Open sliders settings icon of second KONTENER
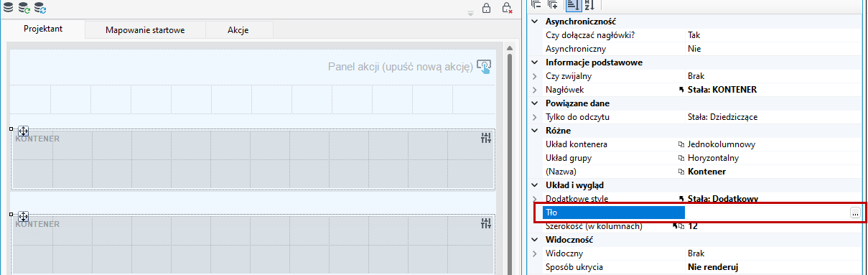This screenshot has width=868, height=275. tap(486, 223)
